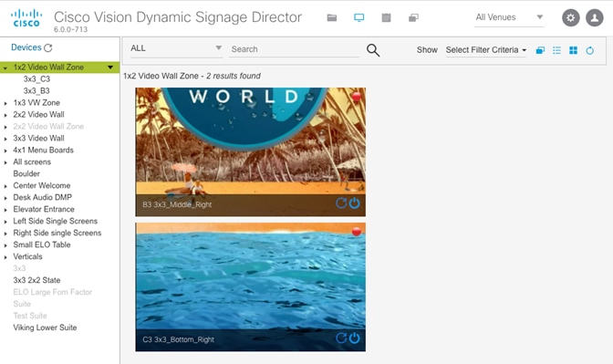
Task: Open the calendar icon in top navigation
Action: pos(386,17)
